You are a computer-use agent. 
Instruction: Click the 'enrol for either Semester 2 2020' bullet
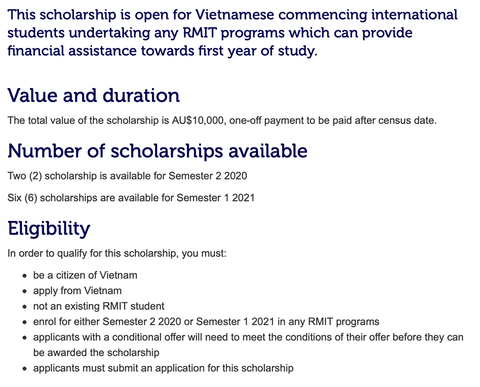pyautogui.click(x=206, y=322)
